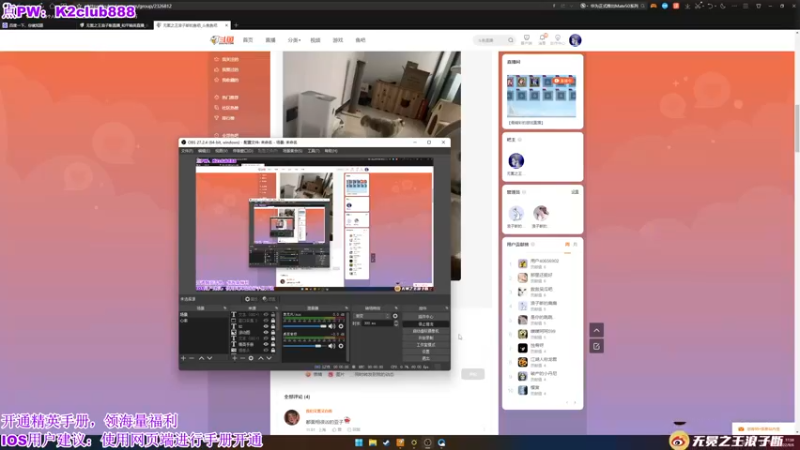Click 启动虚拟摄像机 start virtual camera button
Screen dimensions: 800x450
tap(426, 331)
